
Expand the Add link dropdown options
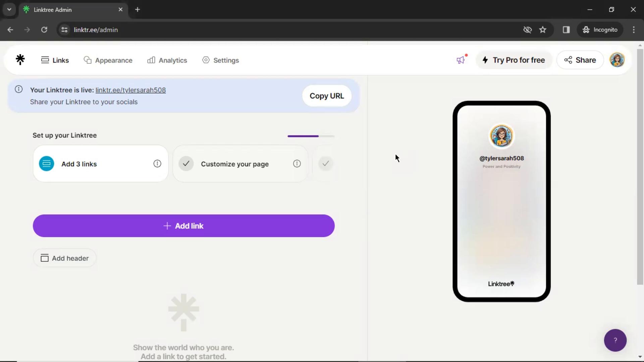183,226
